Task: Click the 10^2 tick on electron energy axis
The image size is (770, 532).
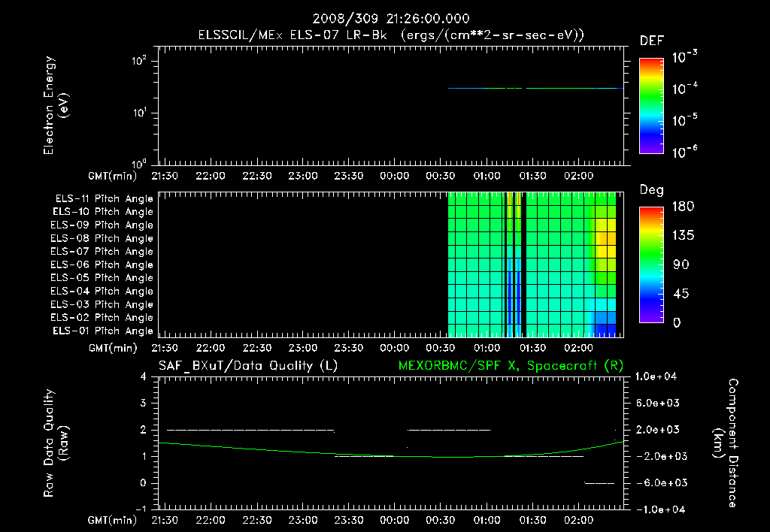Action: pos(139,60)
